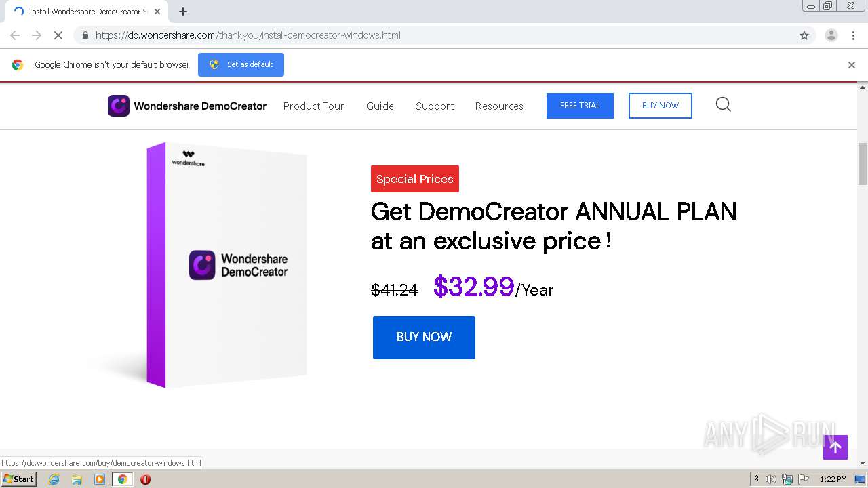
Task: Select the Install Wondershare DemoCreator tab
Action: 87,12
